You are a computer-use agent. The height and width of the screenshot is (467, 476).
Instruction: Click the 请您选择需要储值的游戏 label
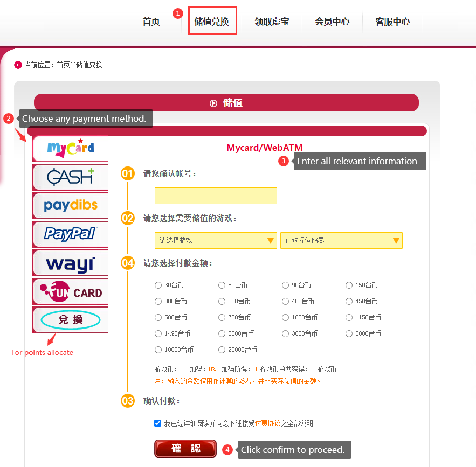pos(190,218)
